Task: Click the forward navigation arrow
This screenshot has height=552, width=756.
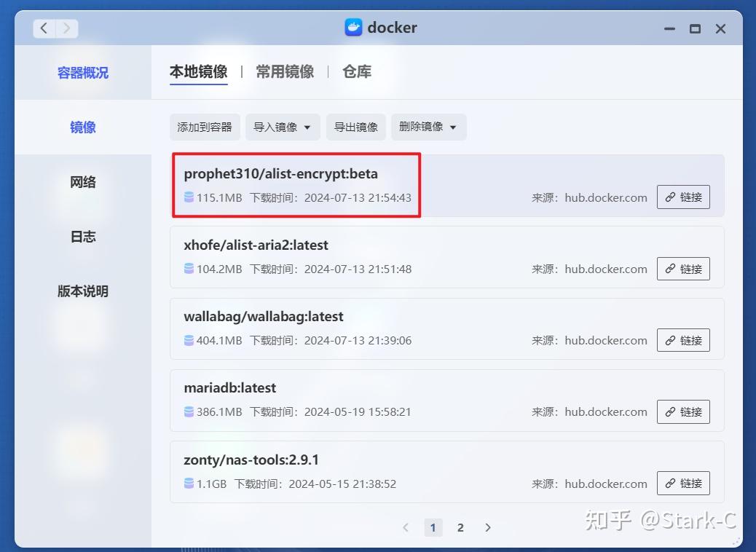Action: [x=66, y=28]
